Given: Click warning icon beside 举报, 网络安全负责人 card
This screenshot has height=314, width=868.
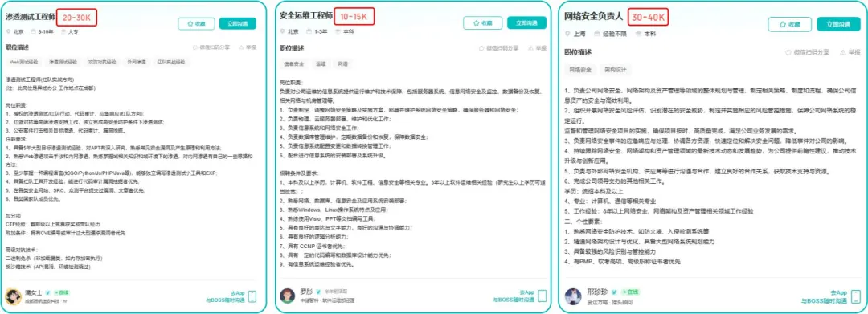Looking at the screenshot, I should [843, 52].
